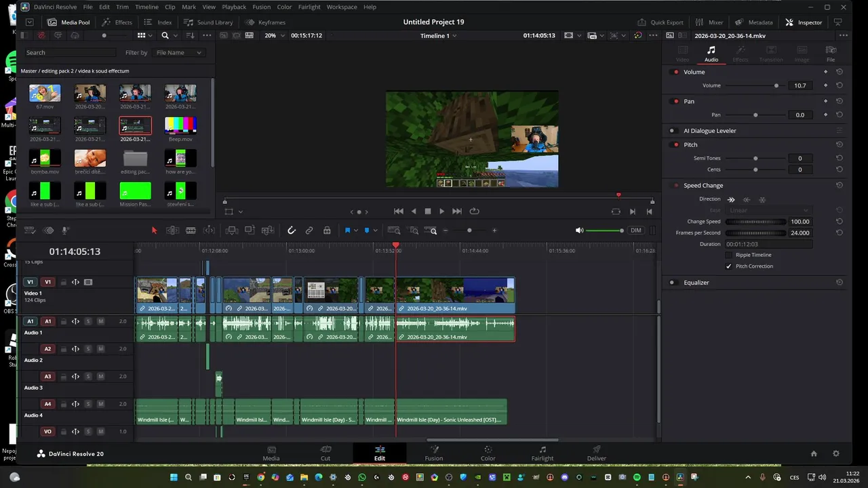Open the Keyframes panel

pyautogui.click(x=265, y=22)
